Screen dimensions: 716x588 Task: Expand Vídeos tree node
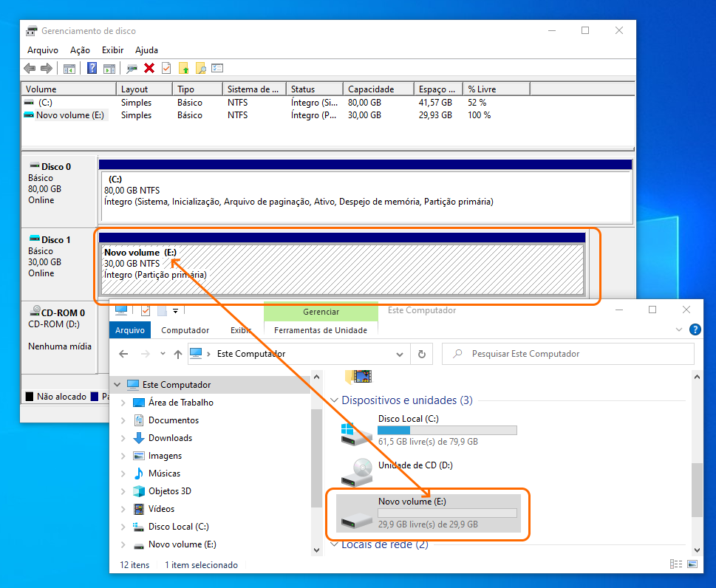click(x=123, y=509)
